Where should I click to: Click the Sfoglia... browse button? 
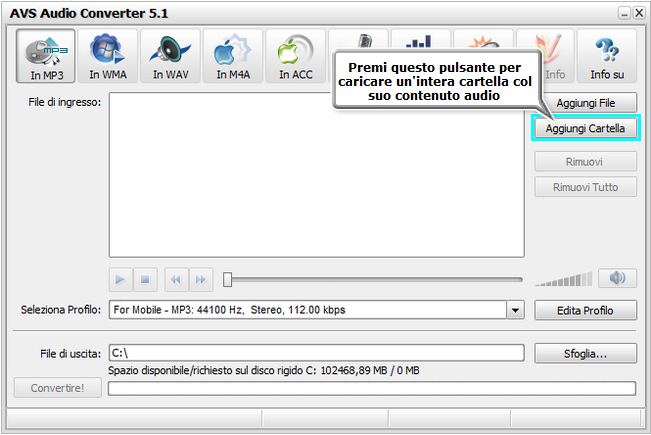click(585, 354)
